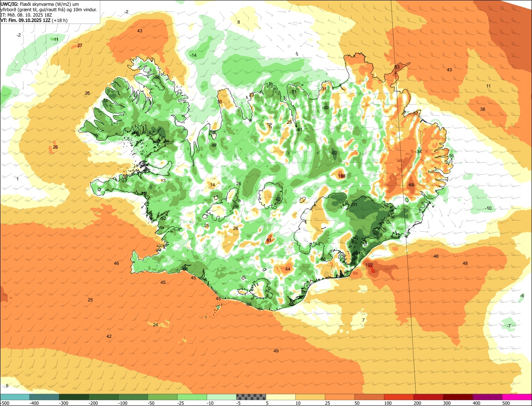
Task: Select the darkest green -300 to -200 swatch
Action: tap(74, 396)
